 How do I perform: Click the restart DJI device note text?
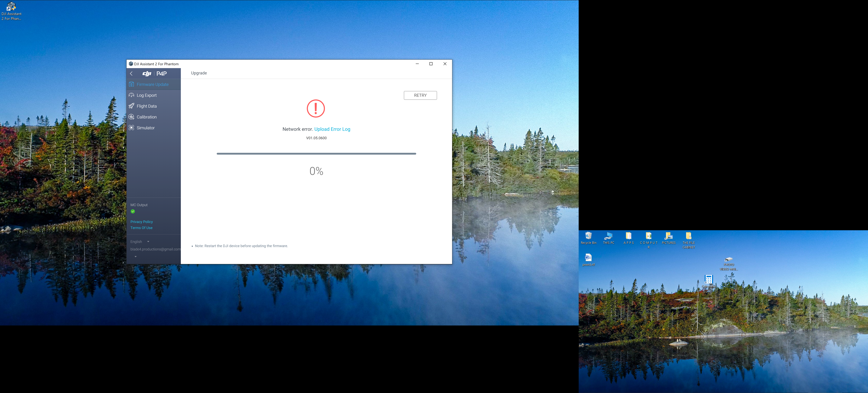241,246
